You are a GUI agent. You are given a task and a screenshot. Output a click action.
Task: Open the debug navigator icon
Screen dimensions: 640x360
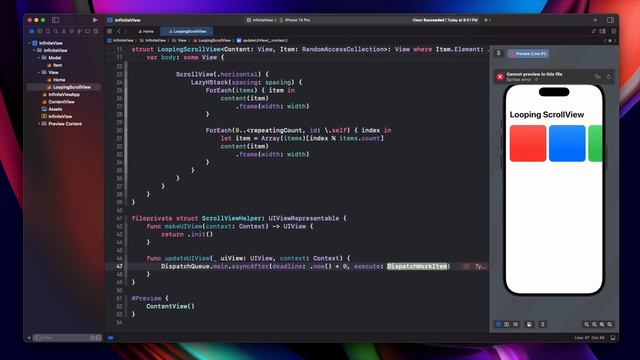pyautogui.click(x=80, y=31)
